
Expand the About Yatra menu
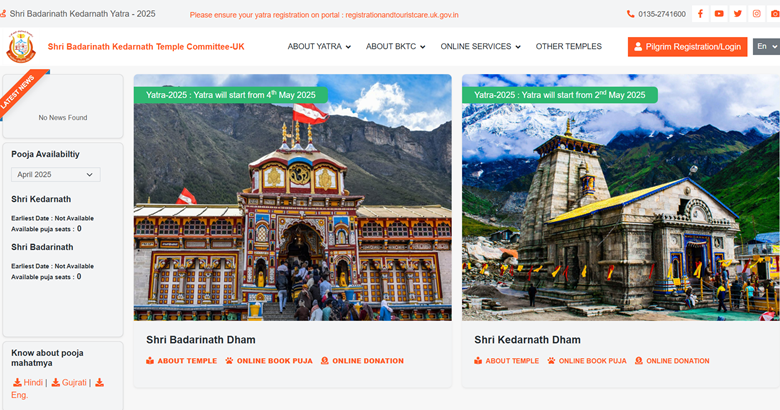(319, 46)
